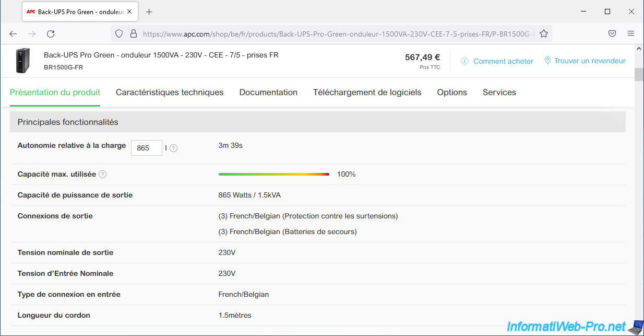644x336 pixels.
Task: Open the Firefox hamburger menu
Action: pos(630,33)
